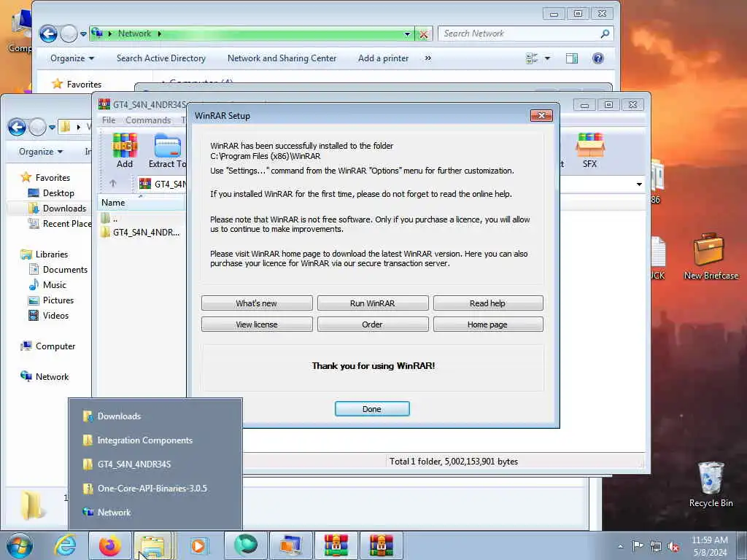Open the Windows Start menu
The width and height of the screenshot is (747, 560).
click(20, 545)
